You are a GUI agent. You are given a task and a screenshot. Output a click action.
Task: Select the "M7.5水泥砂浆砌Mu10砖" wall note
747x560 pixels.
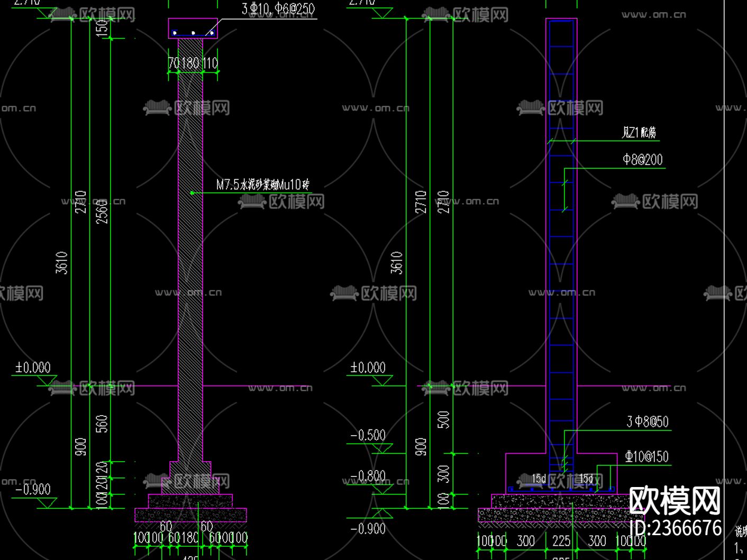263,185
